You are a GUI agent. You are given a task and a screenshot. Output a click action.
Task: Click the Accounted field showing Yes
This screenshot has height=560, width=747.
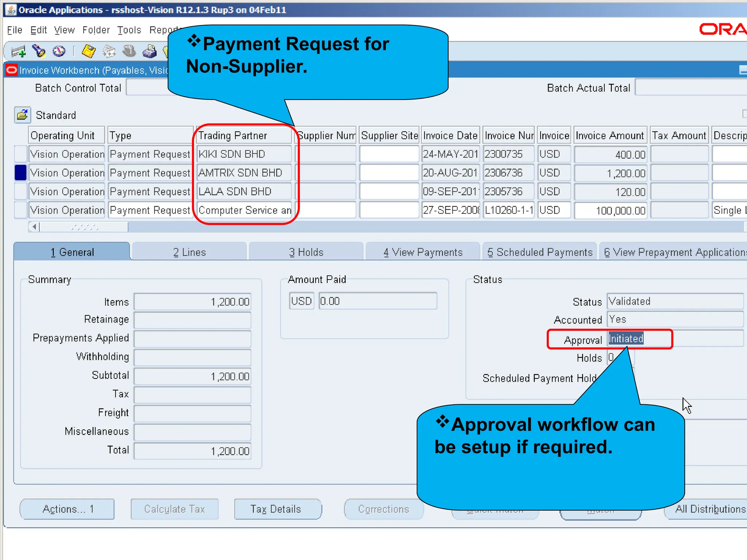[x=675, y=319]
